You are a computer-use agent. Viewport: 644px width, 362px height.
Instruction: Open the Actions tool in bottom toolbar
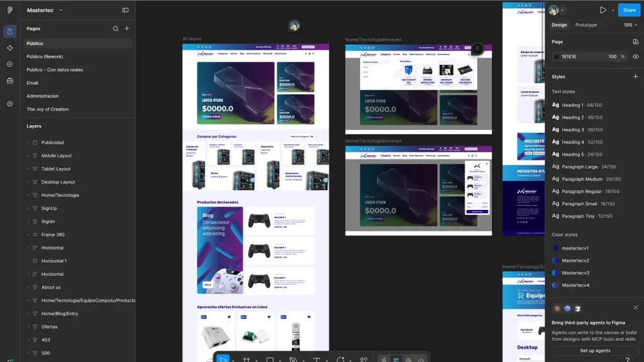pos(364,359)
